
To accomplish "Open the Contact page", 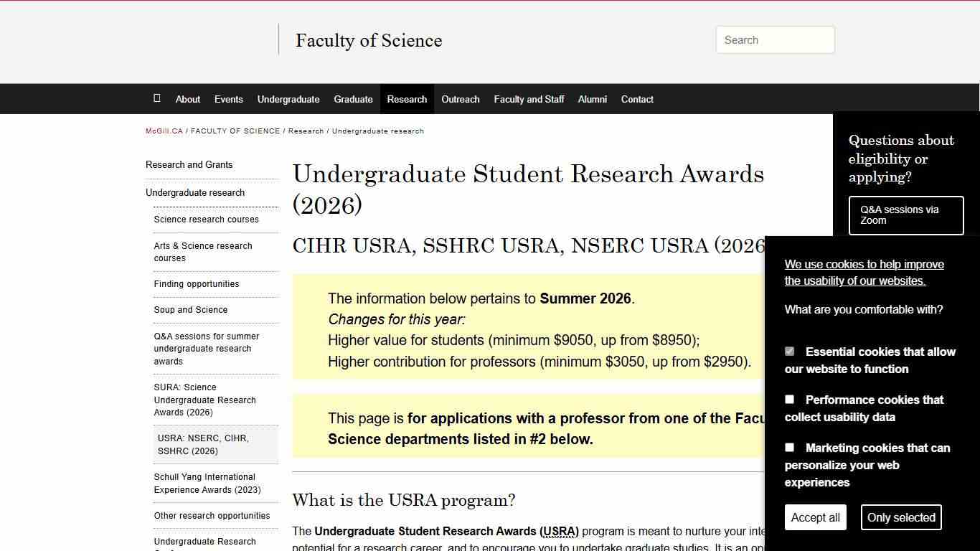I will [x=637, y=99].
